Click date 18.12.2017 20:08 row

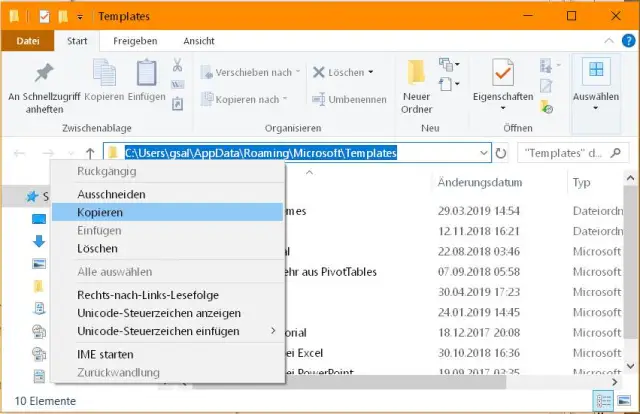click(479, 332)
